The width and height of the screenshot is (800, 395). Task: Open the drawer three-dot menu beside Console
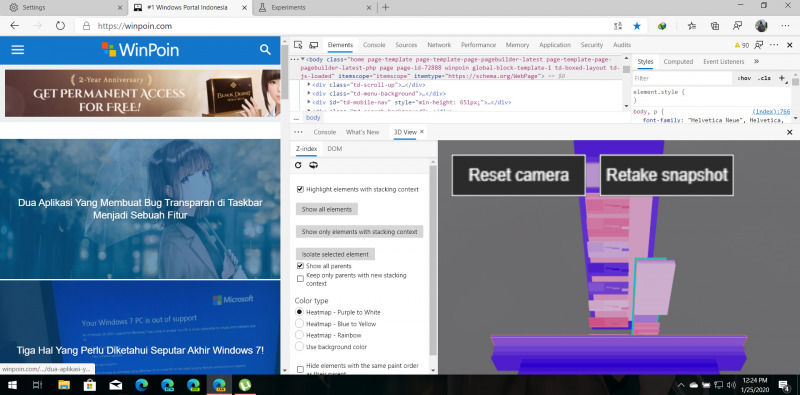[x=298, y=132]
